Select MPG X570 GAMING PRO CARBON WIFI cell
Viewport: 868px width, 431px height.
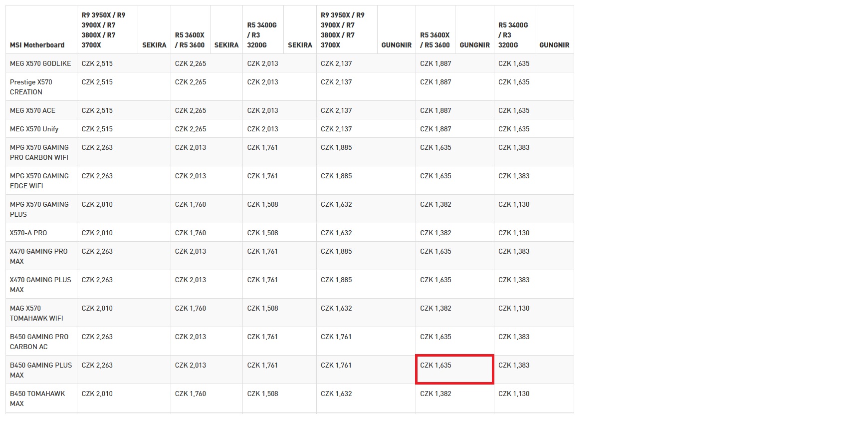tap(39, 152)
